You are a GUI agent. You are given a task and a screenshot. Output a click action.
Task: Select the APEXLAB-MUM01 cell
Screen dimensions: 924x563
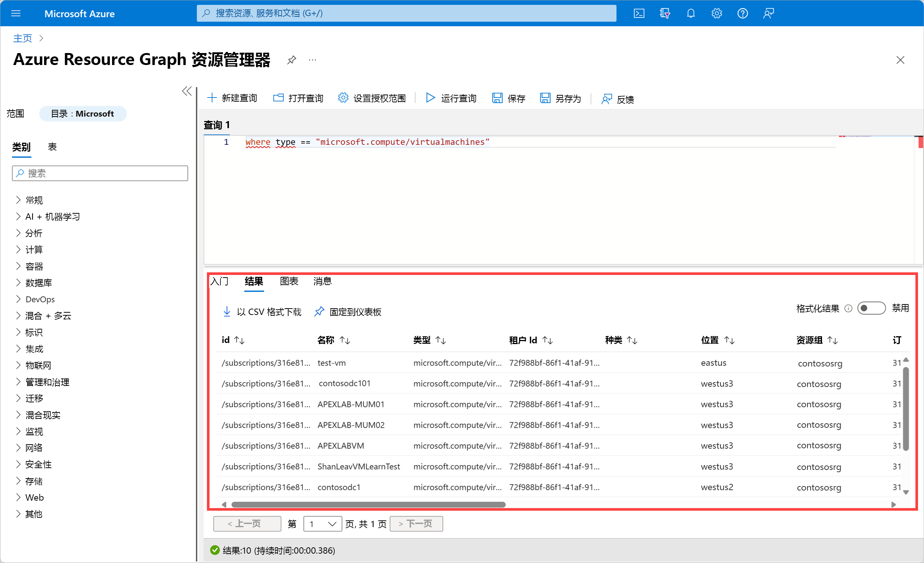351,404
